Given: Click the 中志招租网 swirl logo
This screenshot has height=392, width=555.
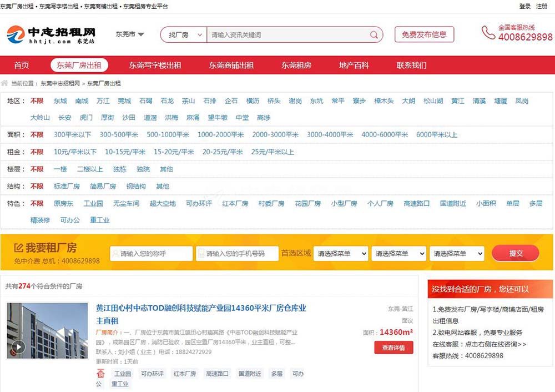Looking at the screenshot, I should [x=16, y=34].
